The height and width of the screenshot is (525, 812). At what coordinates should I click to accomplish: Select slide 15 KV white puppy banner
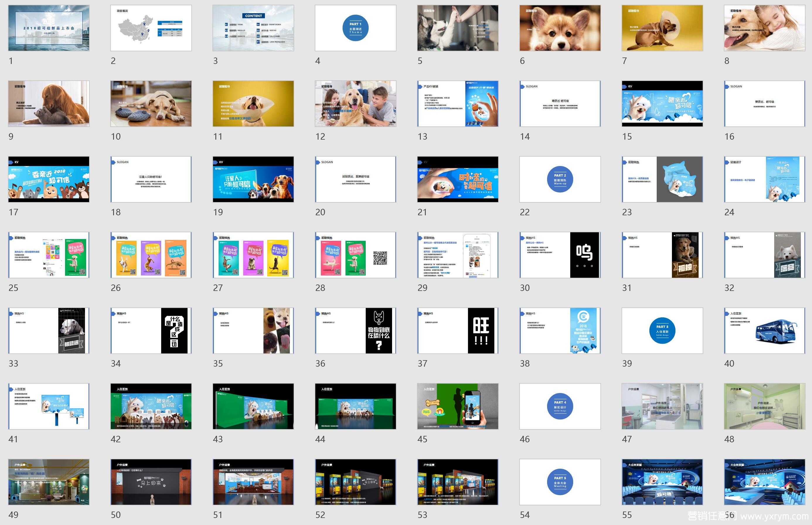(x=662, y=104)
